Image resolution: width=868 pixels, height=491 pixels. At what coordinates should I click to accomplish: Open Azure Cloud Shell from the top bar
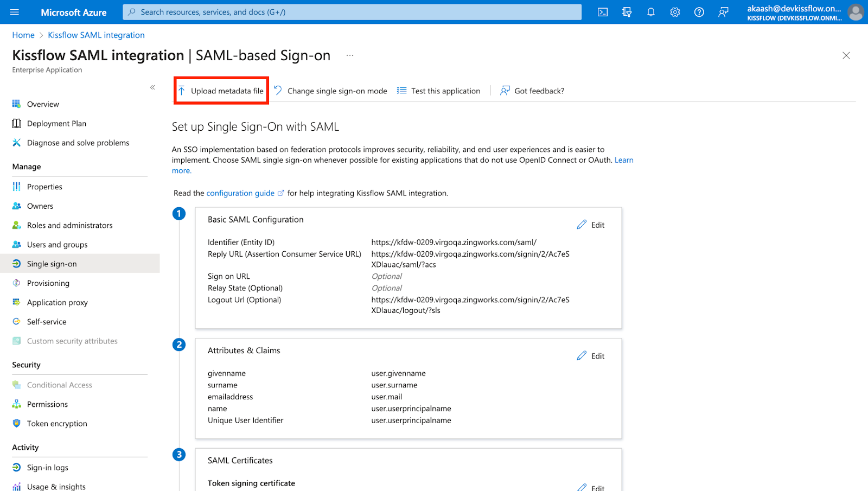(x=602, y=11)
